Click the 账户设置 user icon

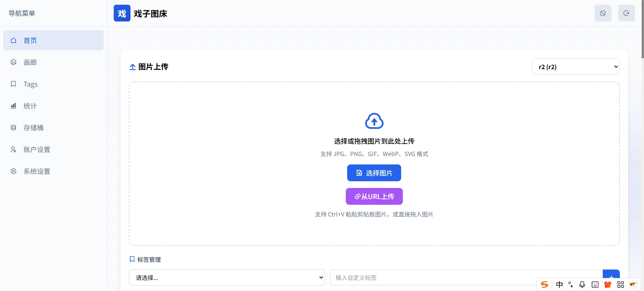pos(13,149)
